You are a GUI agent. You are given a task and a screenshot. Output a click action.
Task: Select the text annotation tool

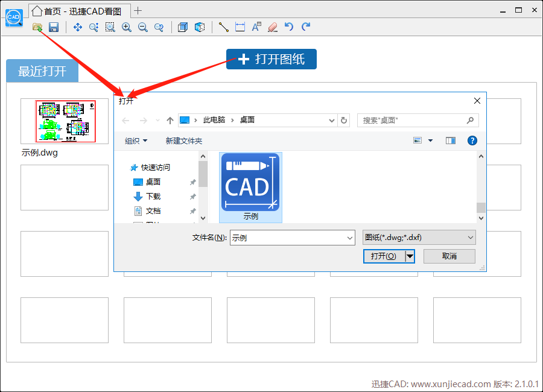[x=256, y=27]
